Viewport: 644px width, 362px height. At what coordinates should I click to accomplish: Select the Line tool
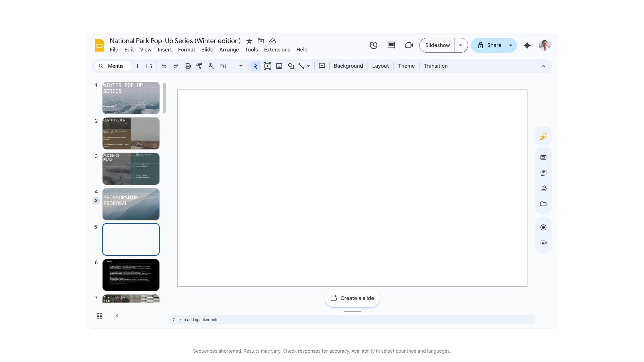point(302,66)
